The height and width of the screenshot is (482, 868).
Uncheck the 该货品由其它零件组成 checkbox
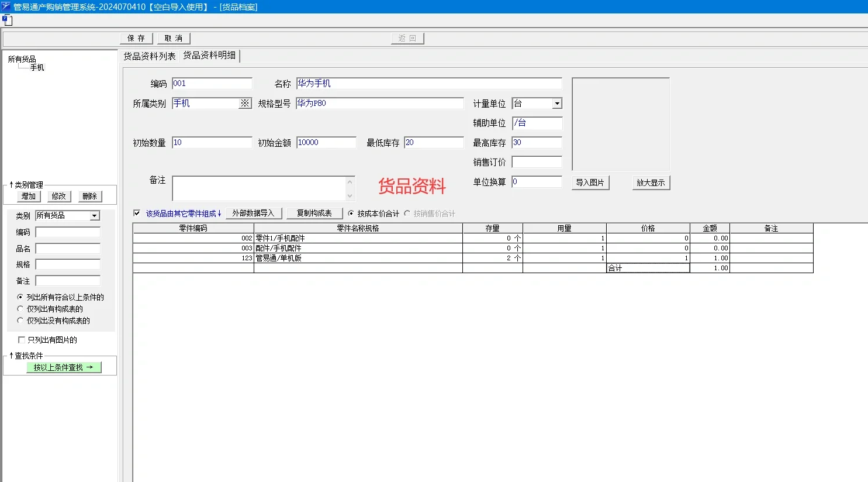[x=137, y=213]
